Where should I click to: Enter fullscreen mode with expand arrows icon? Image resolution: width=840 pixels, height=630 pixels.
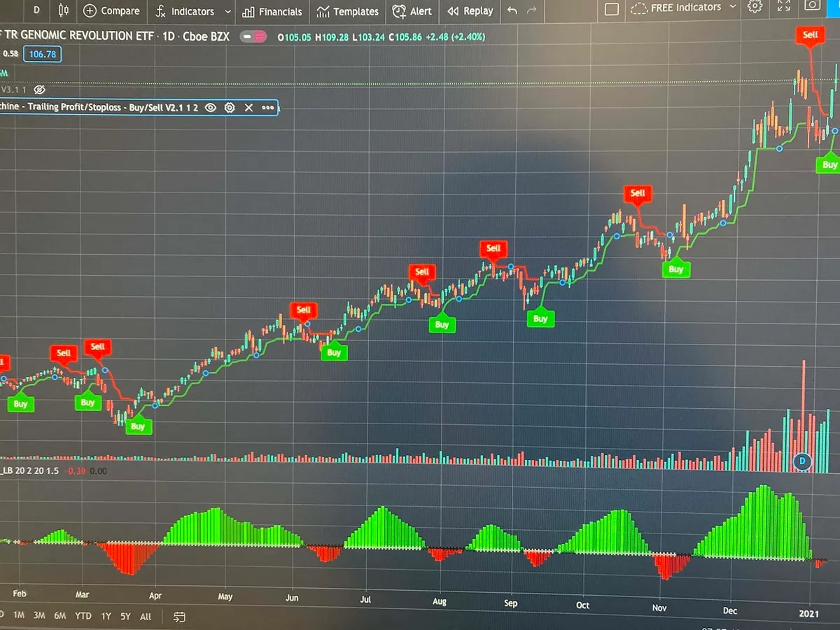pos(784,6)
